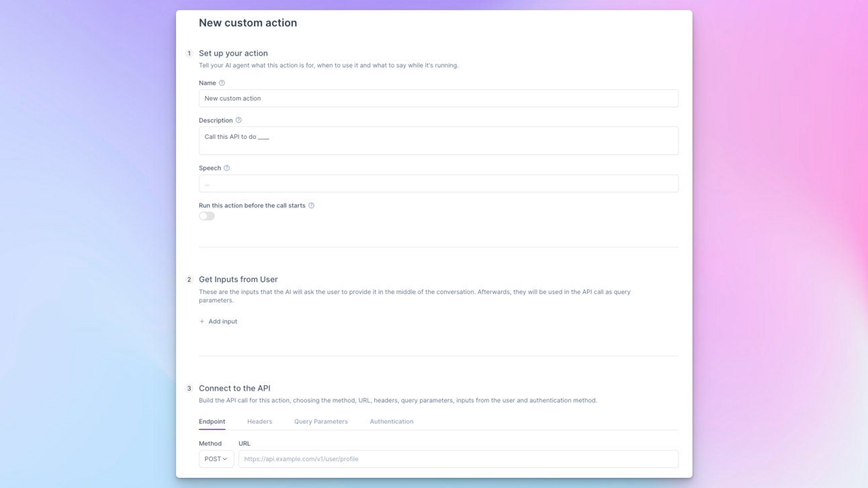The image size is (868, 488).
Task: Select the Authentication tab
Action: click(x=392, y=422)
